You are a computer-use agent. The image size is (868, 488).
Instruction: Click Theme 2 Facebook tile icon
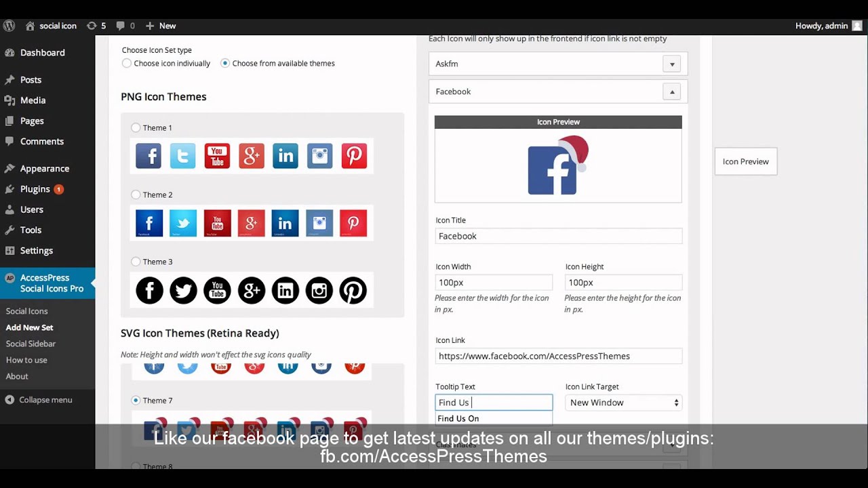[149, 223]
